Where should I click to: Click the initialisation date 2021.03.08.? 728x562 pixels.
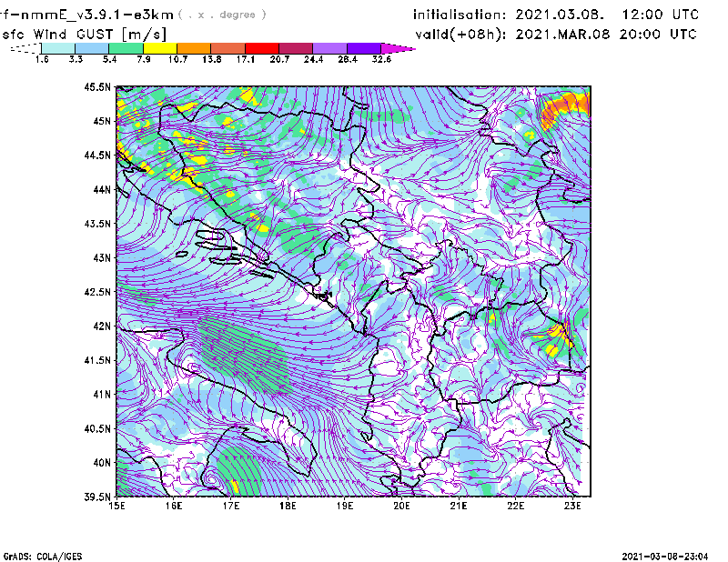tap(560, 15)
